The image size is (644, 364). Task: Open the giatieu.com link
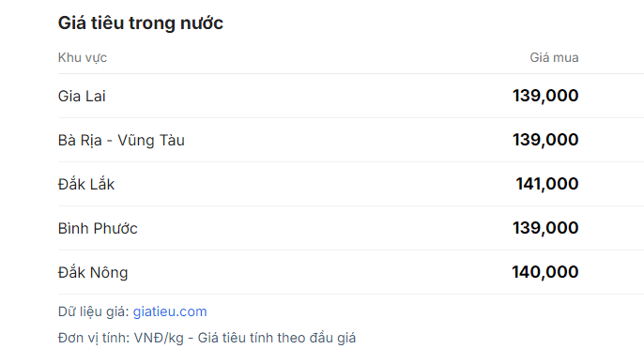[x=170, y=311]
